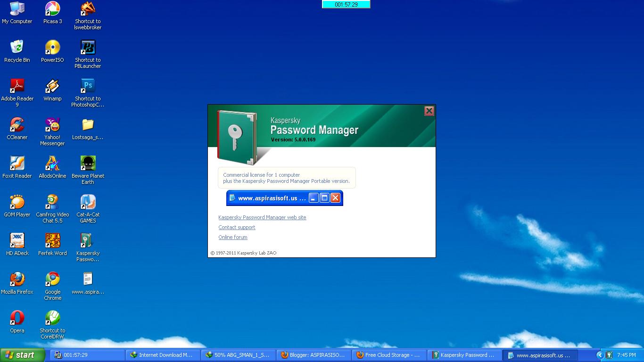Minimize the www.aspirasisoft.us small window
Screen dimensions: 644x362
point(314,198)
